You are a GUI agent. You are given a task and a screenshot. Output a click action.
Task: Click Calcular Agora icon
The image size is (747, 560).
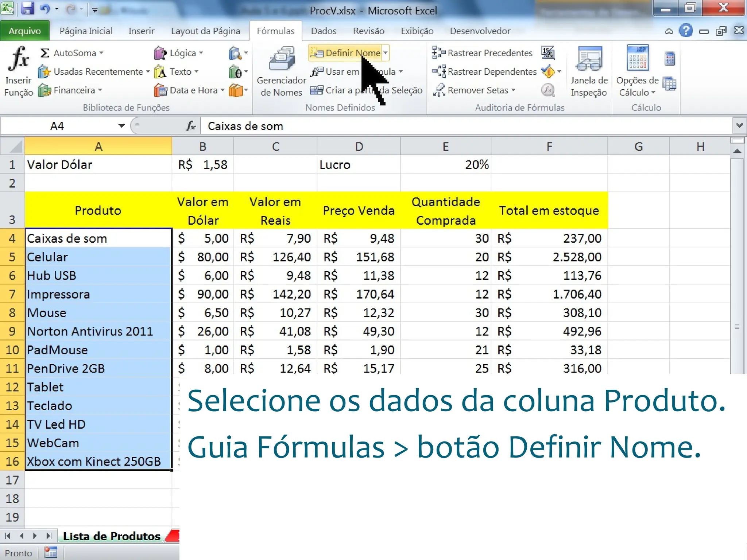click(670, 59)
